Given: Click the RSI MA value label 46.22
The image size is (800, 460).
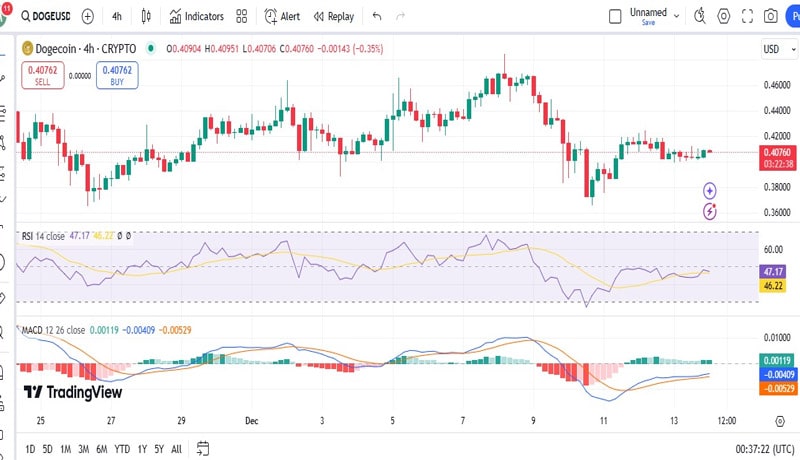Looking at the screenshot, I should 773,285.
